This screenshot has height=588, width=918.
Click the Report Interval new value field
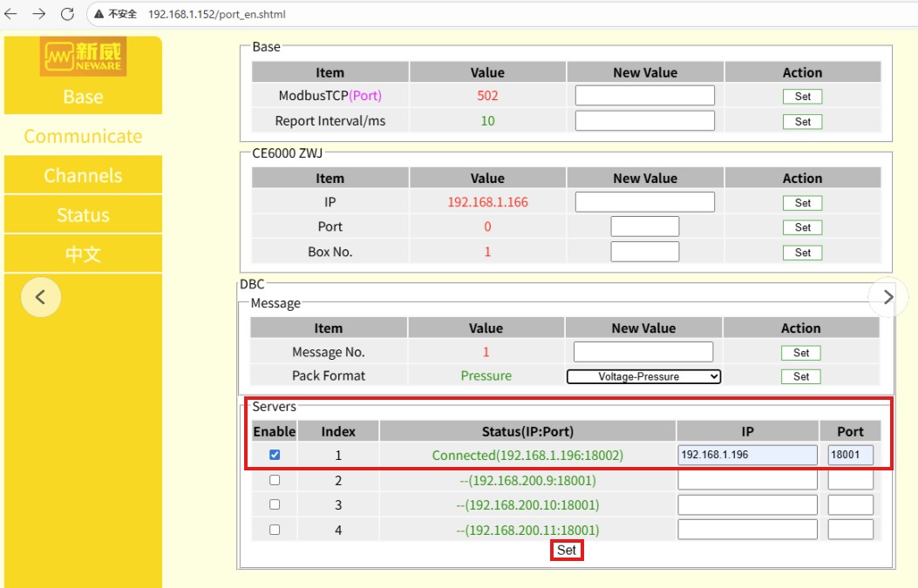(x=644, y=121)
